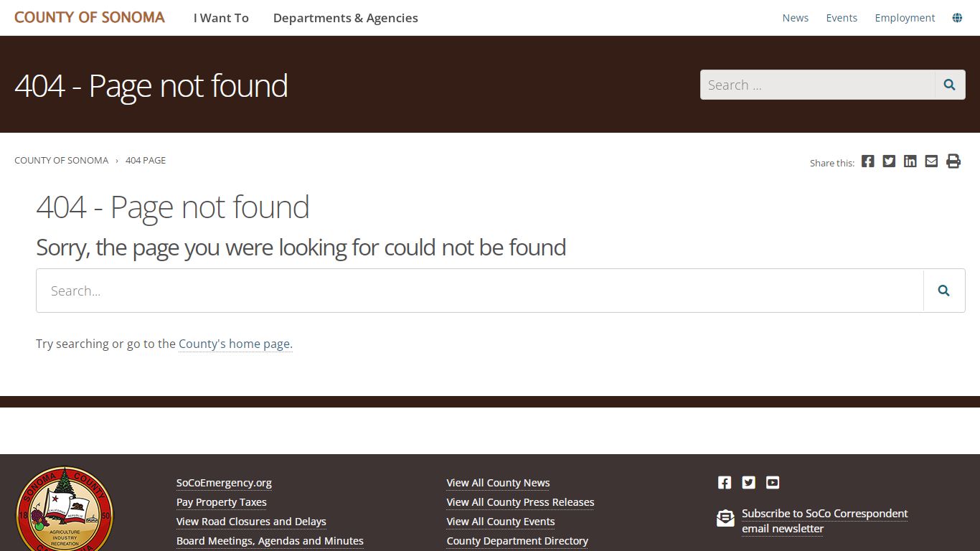The height and width of the screenshot is (551, 980).
Task: Open SoCoEmergency.org footer link
Action: pos(224,483)
